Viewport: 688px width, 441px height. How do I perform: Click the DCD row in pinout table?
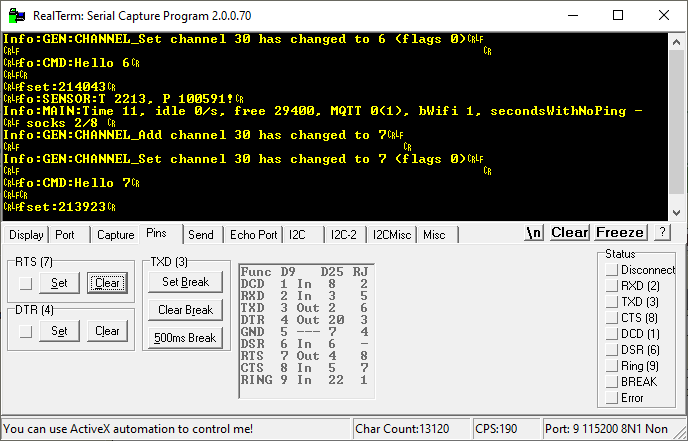305,284
